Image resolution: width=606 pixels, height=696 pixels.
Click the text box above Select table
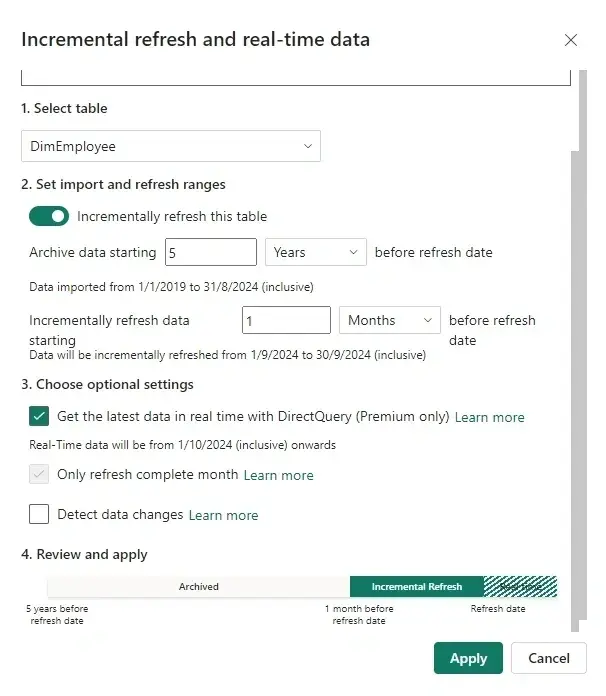point(296,77)
